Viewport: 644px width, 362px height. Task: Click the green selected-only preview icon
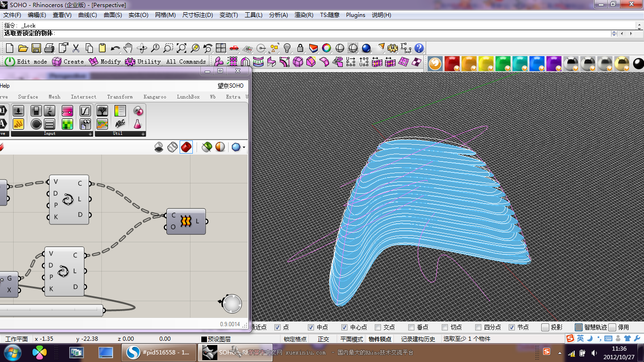[x=206, y=148]
